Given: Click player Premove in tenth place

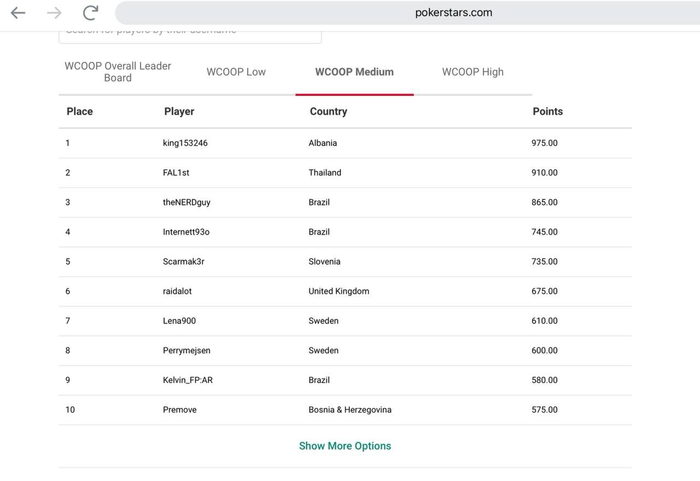Looking at the screenshot, I should [180, 410].
